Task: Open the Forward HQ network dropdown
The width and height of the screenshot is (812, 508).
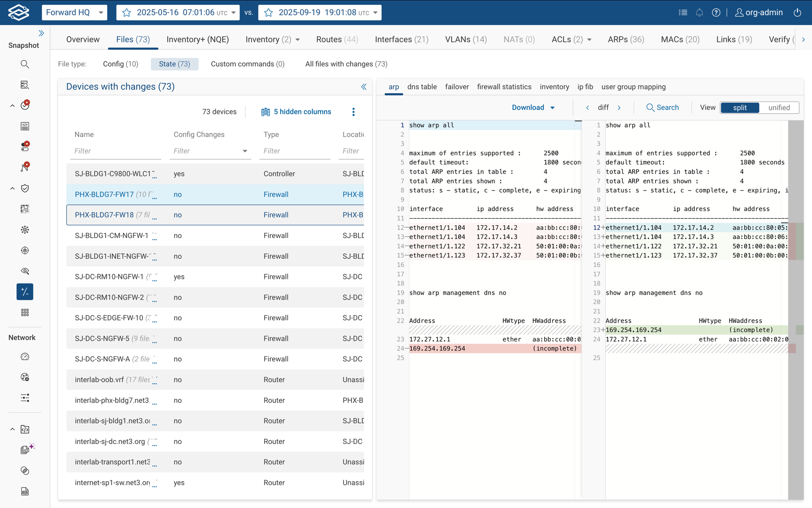Action: (x=74, y=13)
